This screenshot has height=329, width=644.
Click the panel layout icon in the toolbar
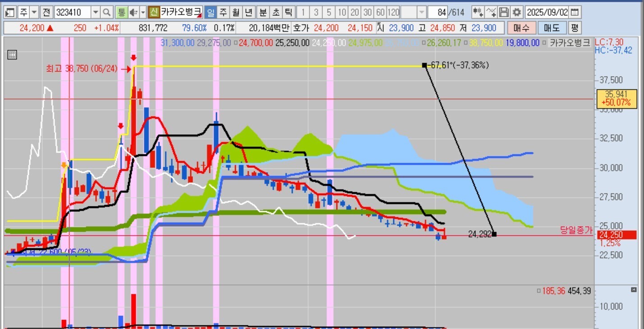(10, 12)
